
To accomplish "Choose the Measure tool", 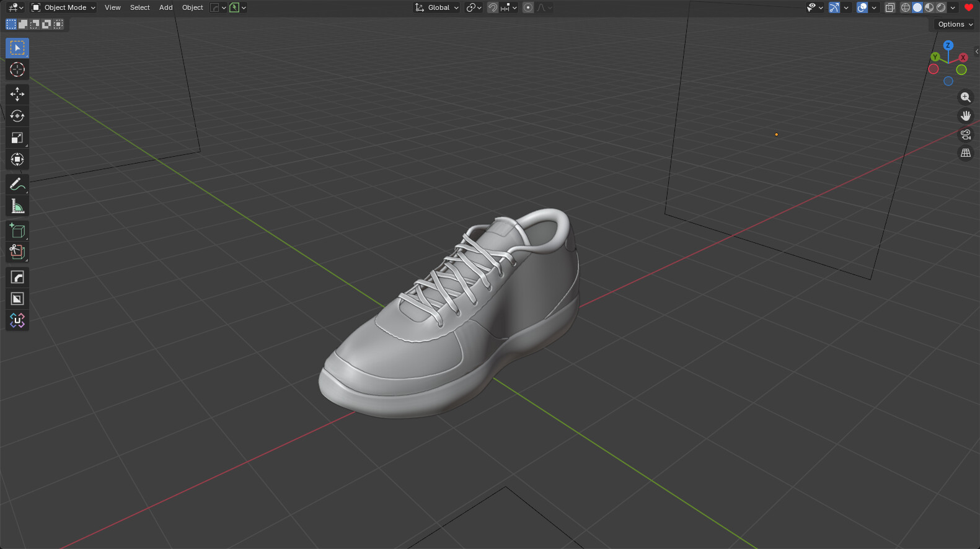I will pyautogui.click(x=17, y=206).
